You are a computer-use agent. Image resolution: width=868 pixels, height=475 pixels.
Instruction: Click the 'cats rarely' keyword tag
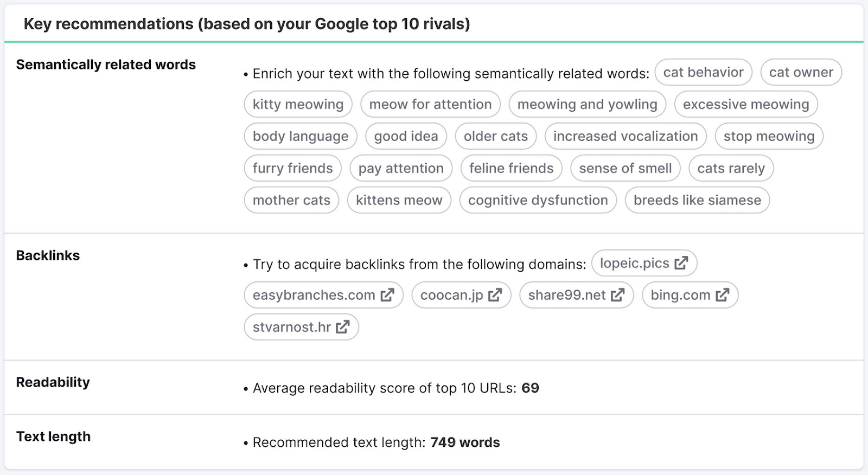click(731, 168)
